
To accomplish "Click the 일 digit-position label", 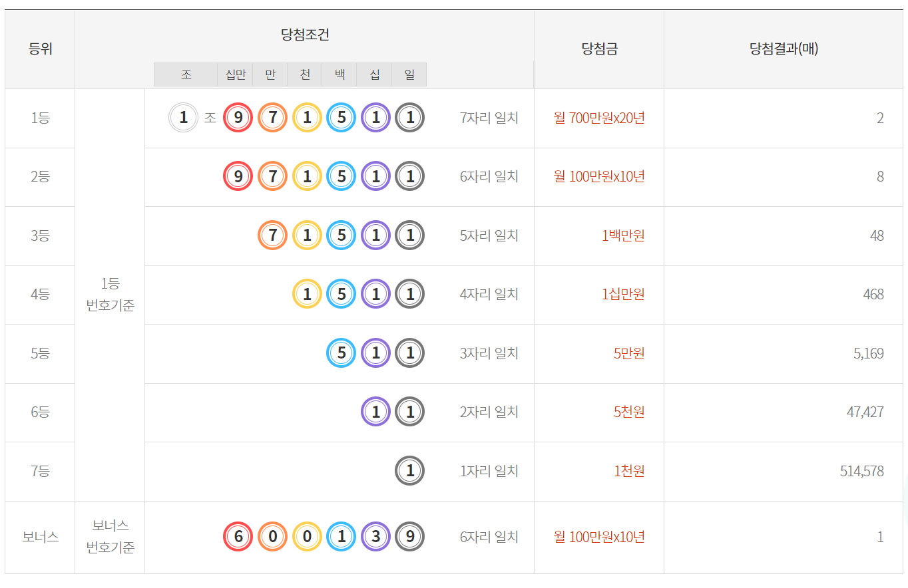I will coord(409,74).
